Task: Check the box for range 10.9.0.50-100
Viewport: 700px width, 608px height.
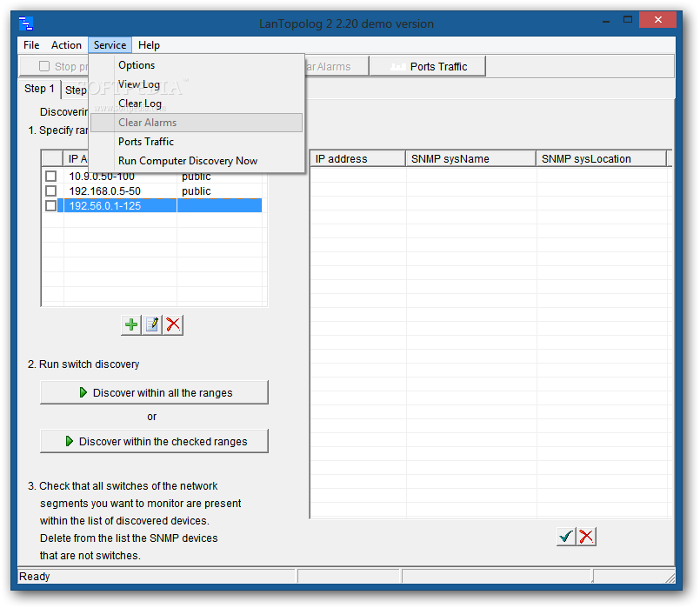Action: click(51, 177)
